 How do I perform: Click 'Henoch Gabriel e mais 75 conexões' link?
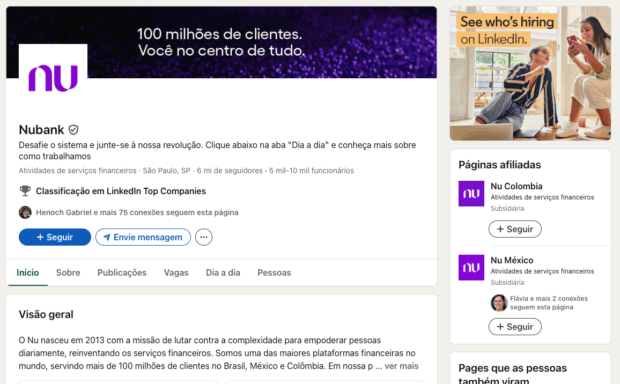tap(137, 212)
